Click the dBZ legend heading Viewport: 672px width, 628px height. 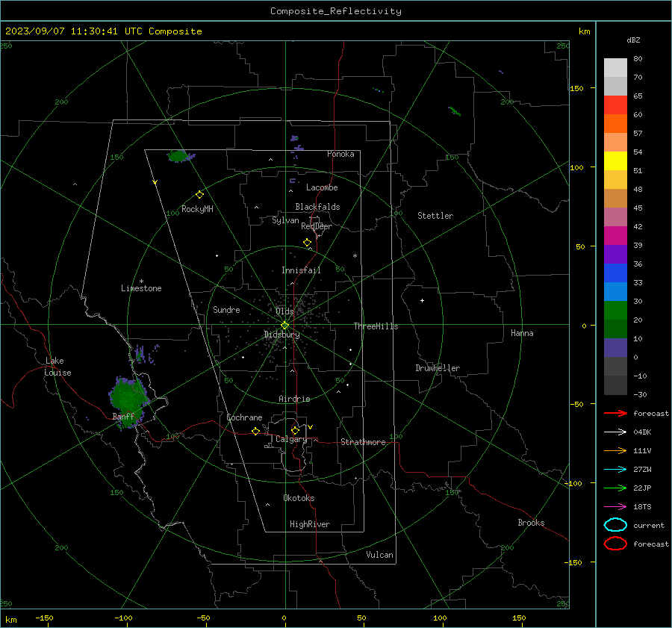pos(633,40)
